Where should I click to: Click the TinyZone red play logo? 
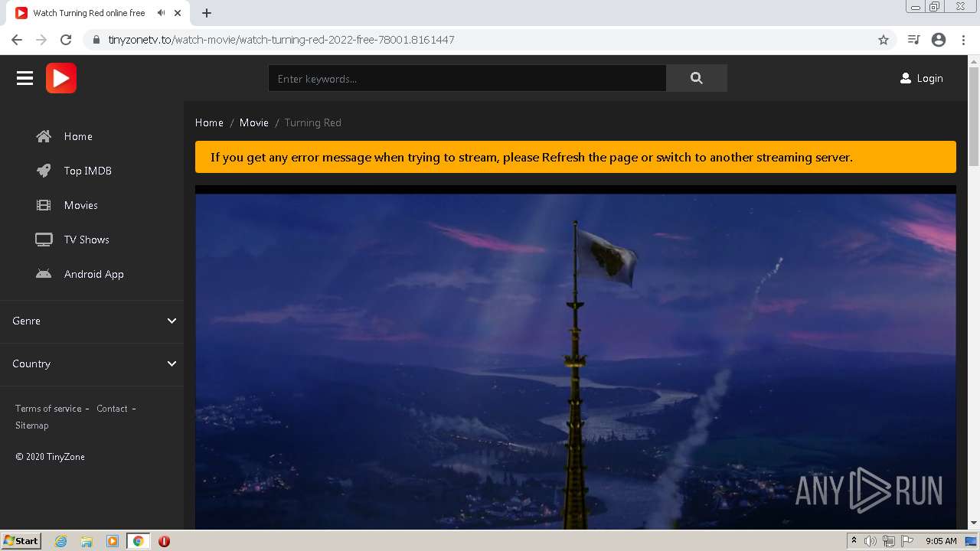61,78
